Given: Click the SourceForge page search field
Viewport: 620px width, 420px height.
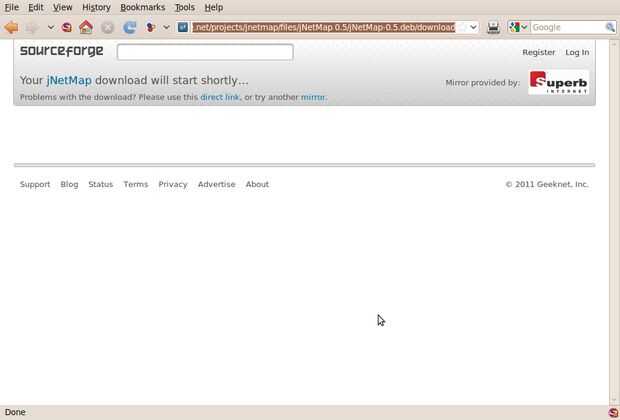Looking at the screenshot, I should click(205, 52).
